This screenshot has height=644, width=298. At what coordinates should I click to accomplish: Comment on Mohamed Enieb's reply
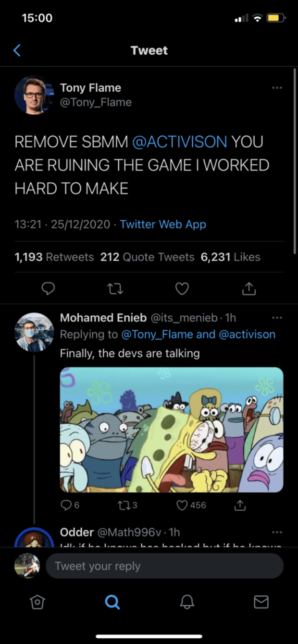[66, 505]
